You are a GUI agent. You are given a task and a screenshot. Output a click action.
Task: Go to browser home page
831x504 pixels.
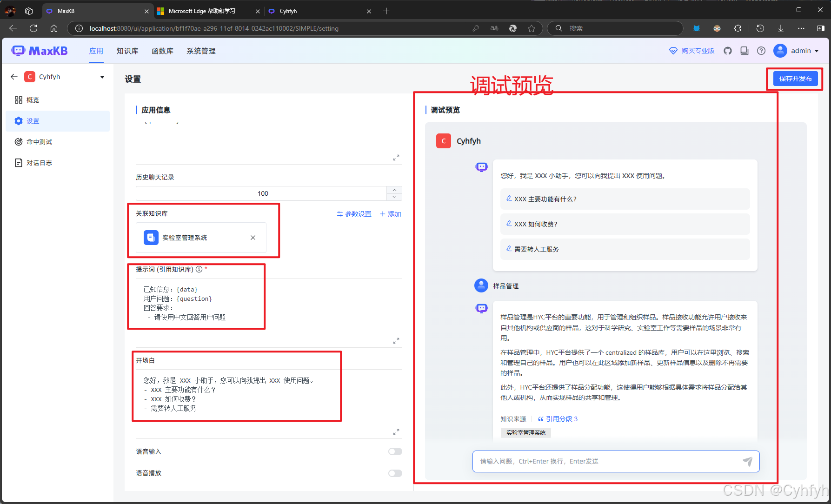(x=54, y=28)
